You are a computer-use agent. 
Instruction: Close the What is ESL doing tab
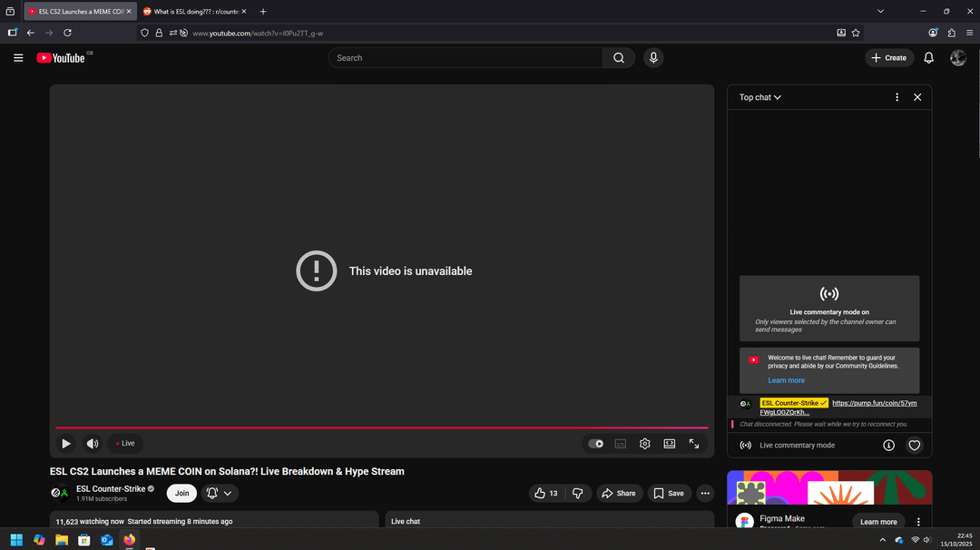coord(244,11)
